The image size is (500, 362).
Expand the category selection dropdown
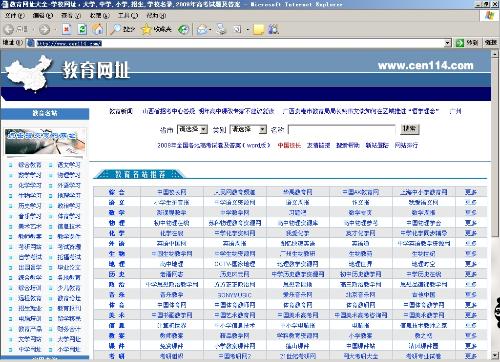263,129
